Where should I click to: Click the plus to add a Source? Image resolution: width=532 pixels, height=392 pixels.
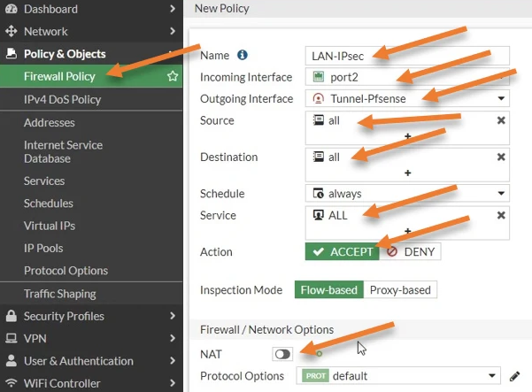(407, 137)
